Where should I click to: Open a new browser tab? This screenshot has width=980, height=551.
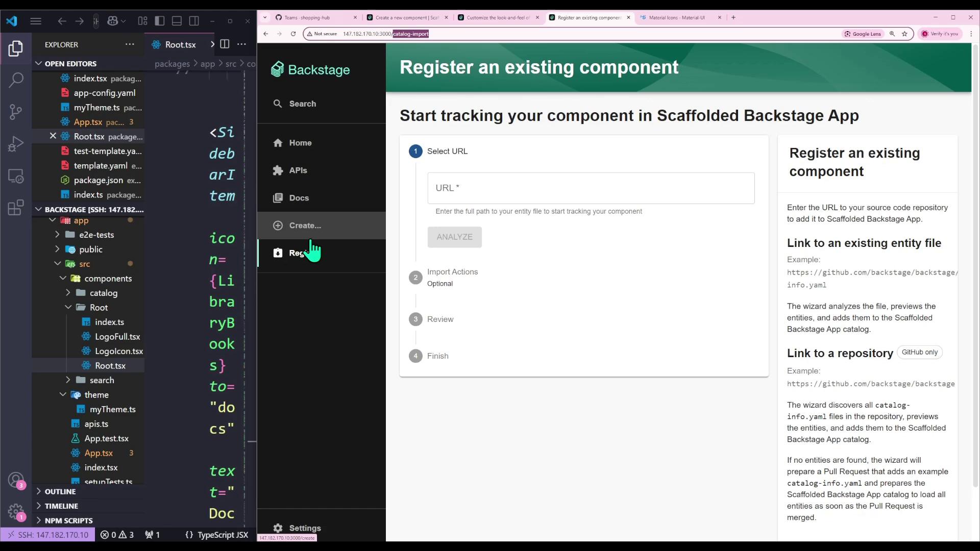point(733,17)
